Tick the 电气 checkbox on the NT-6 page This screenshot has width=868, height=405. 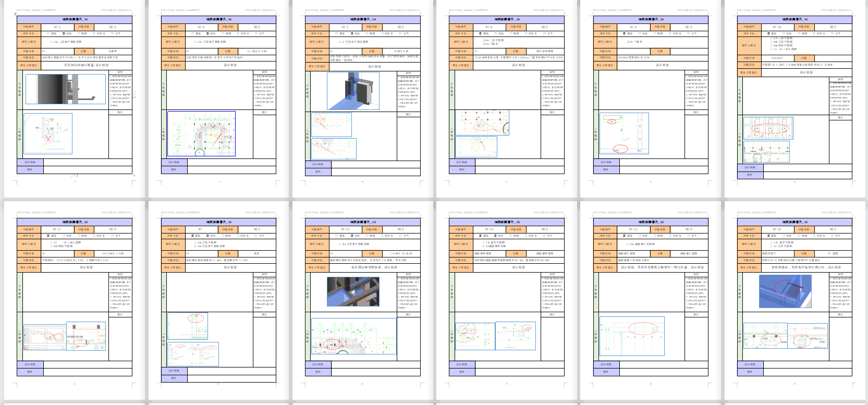pyautogui.click(x=255, y=33)
